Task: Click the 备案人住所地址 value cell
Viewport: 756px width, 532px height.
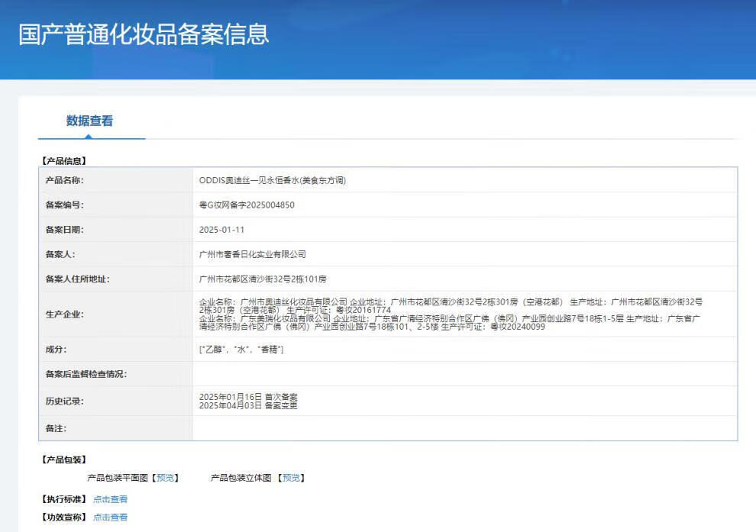Action: pos(263,279)
